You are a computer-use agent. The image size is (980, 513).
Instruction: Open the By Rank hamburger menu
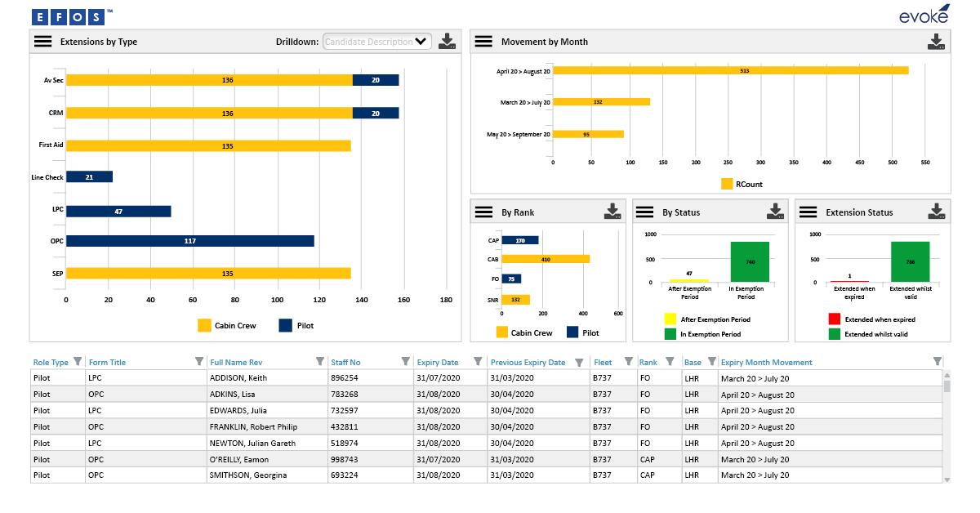483,211
